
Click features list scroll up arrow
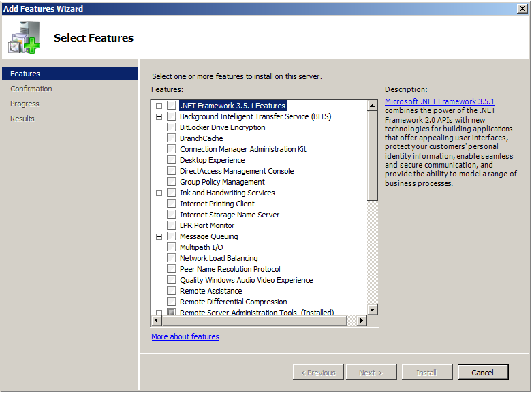[373, 106]
